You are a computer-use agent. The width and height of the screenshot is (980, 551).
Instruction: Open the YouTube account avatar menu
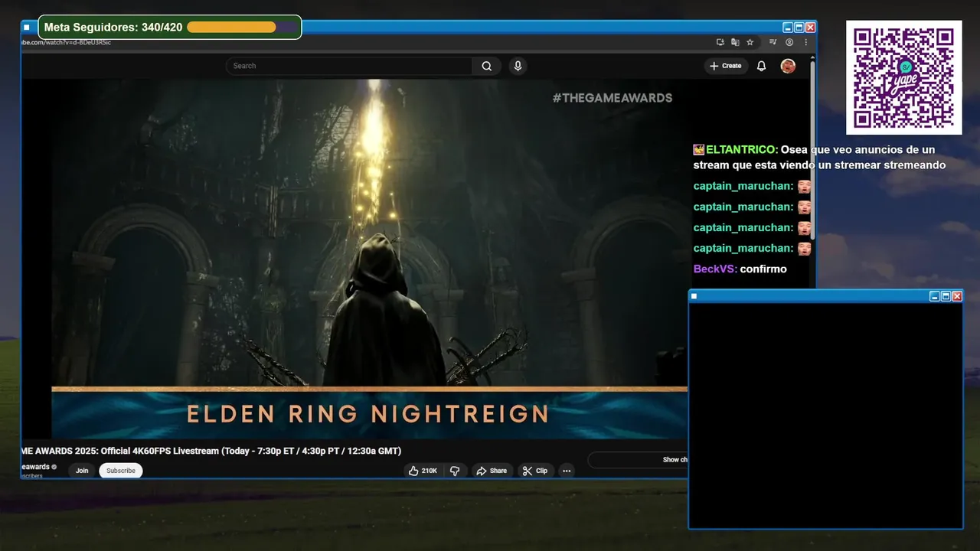pyautogui.click(x=788, y=66)
